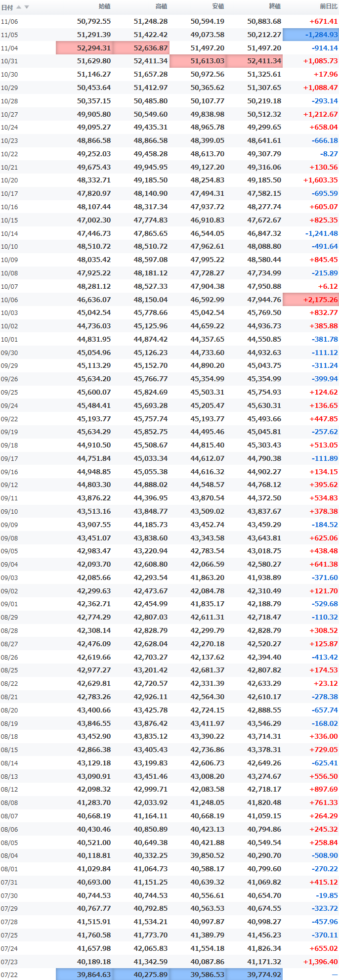
Task: Select the change value +513.05
Action: pyautogui.click(x=324, y=445)
